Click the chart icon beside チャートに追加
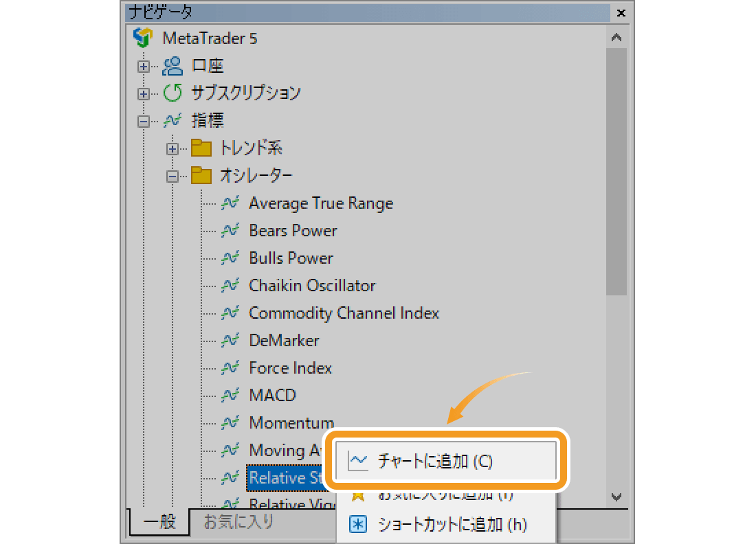The width and height of the screenshot is (756, 544). point(358,461)
